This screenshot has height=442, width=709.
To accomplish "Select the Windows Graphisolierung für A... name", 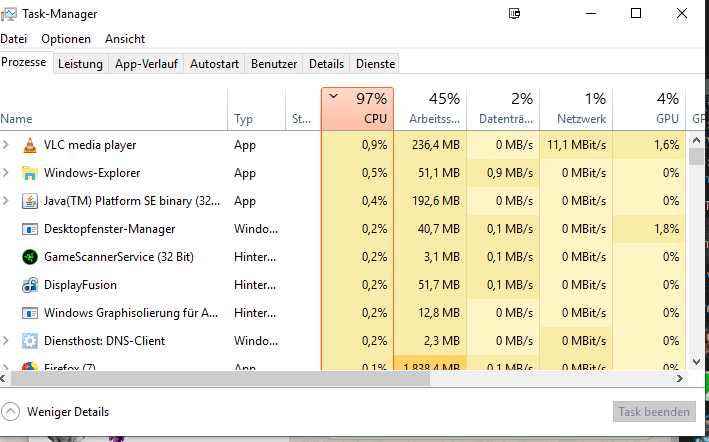I will pos(131,313).
